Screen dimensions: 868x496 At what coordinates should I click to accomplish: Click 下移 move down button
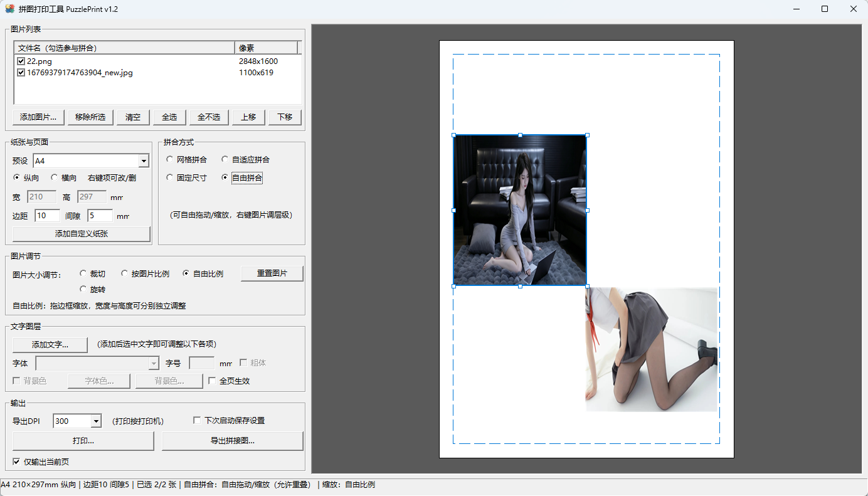pyautogui.click(x=285, y=117)
